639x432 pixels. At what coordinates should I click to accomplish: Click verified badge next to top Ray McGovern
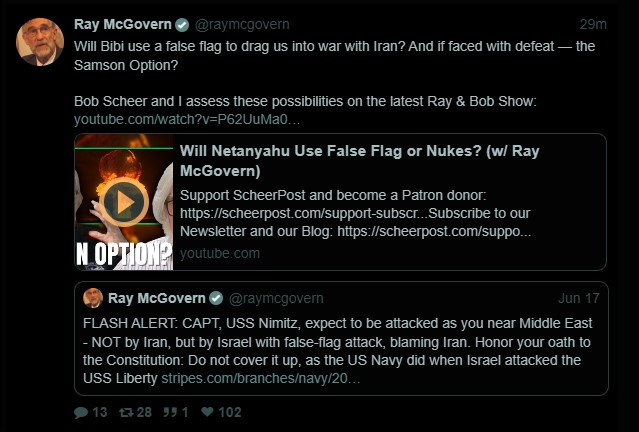pos(182,25)
